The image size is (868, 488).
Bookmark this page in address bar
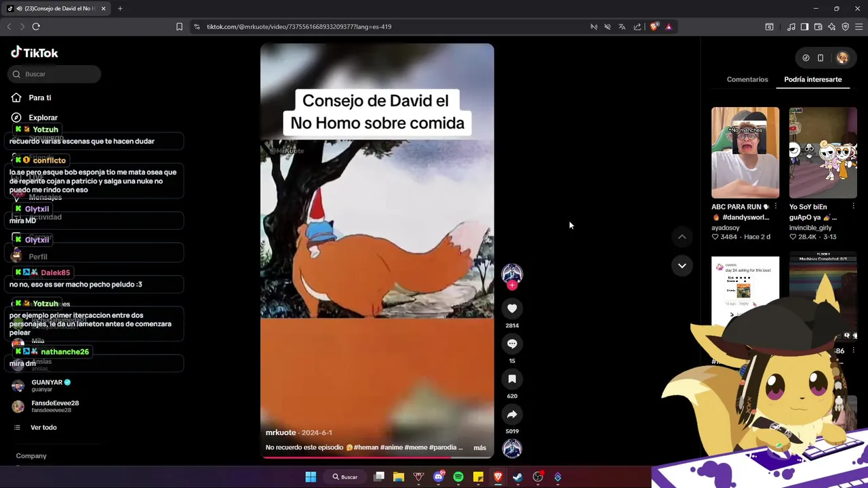click(179, 26)
